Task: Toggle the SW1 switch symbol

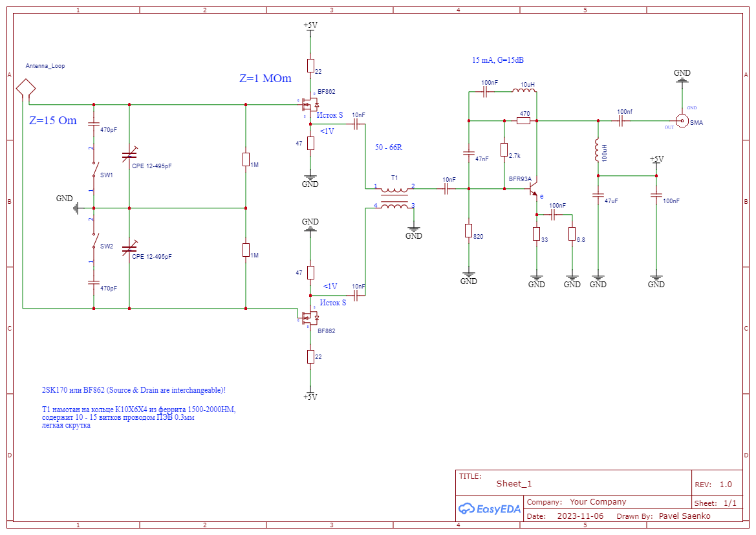Action: tap(94, 173)
